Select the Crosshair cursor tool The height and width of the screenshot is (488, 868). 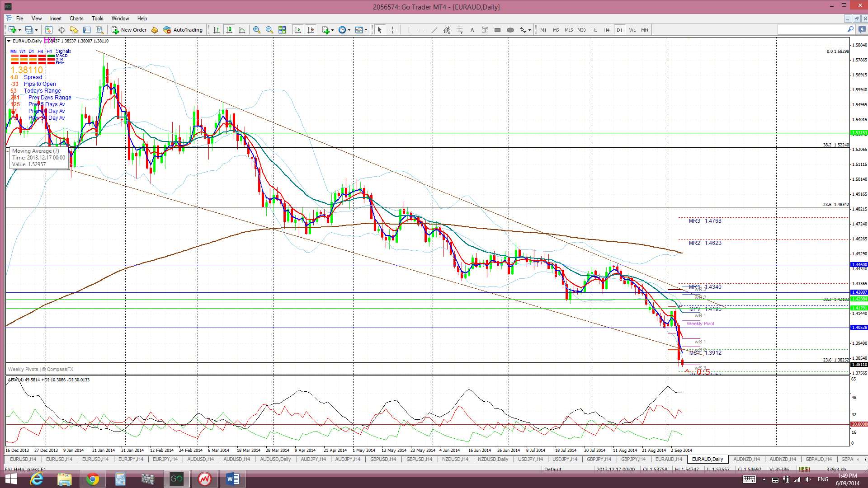pos(392,30)
